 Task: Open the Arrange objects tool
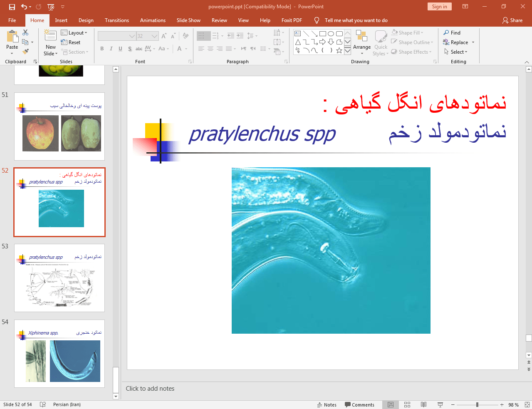362,42
